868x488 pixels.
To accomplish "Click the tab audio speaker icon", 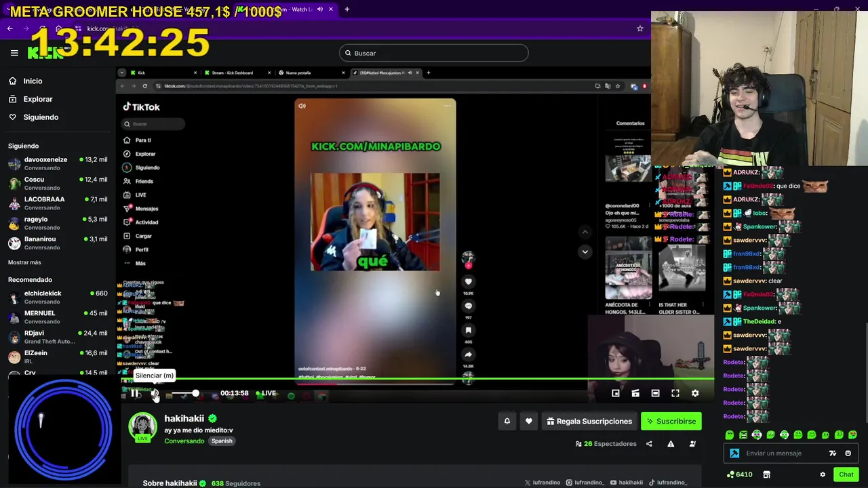I will [x=320, y=9].
